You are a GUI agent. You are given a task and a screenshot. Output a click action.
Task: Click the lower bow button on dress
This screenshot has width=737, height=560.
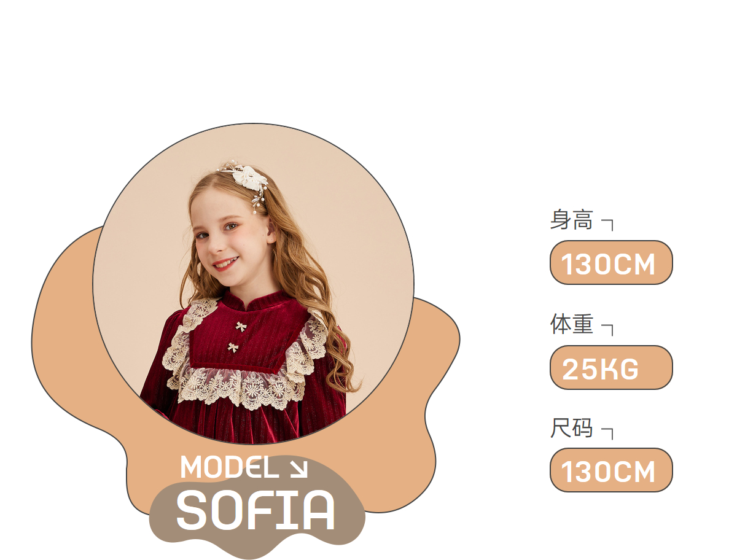click(233, 348)
